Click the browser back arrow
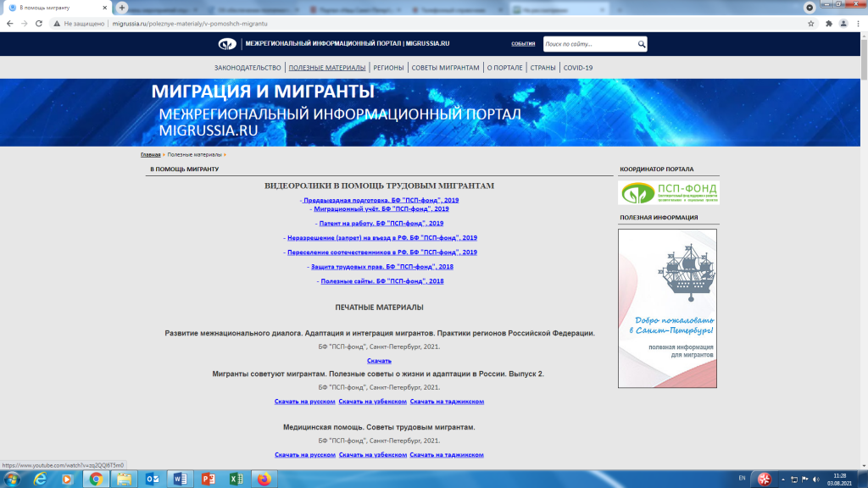Screen dimensions: 868x488 [9, 24]
